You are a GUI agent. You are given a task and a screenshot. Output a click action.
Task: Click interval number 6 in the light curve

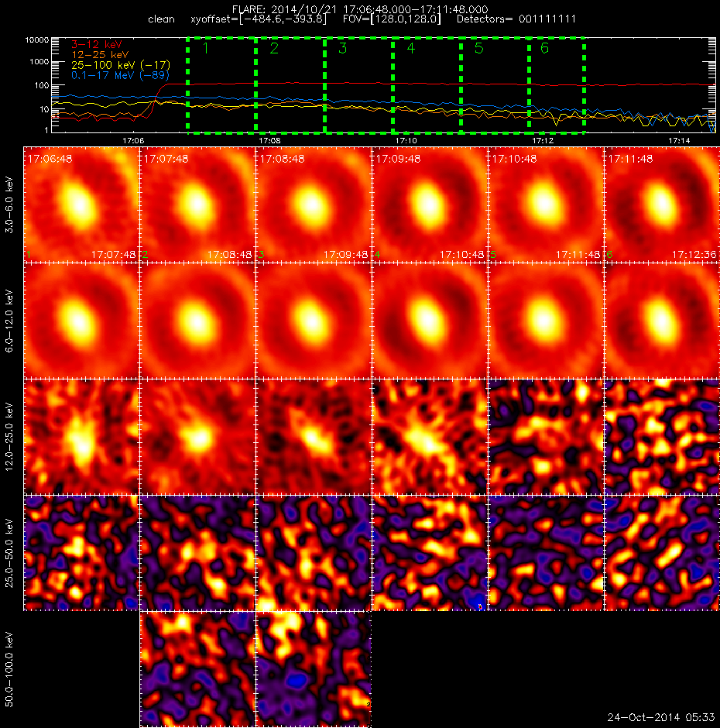pos(544,48)
